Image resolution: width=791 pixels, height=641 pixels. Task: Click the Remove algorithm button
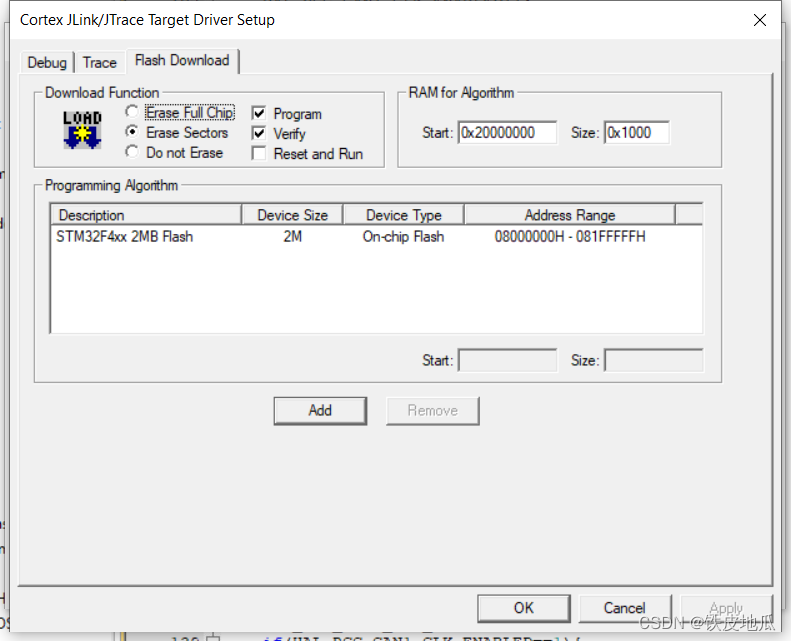point(433,411)
